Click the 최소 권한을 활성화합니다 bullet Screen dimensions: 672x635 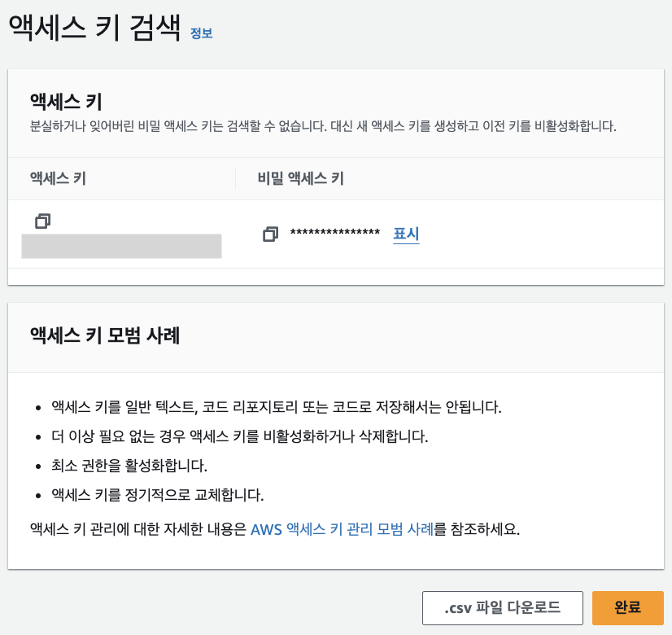coord(129,465)
